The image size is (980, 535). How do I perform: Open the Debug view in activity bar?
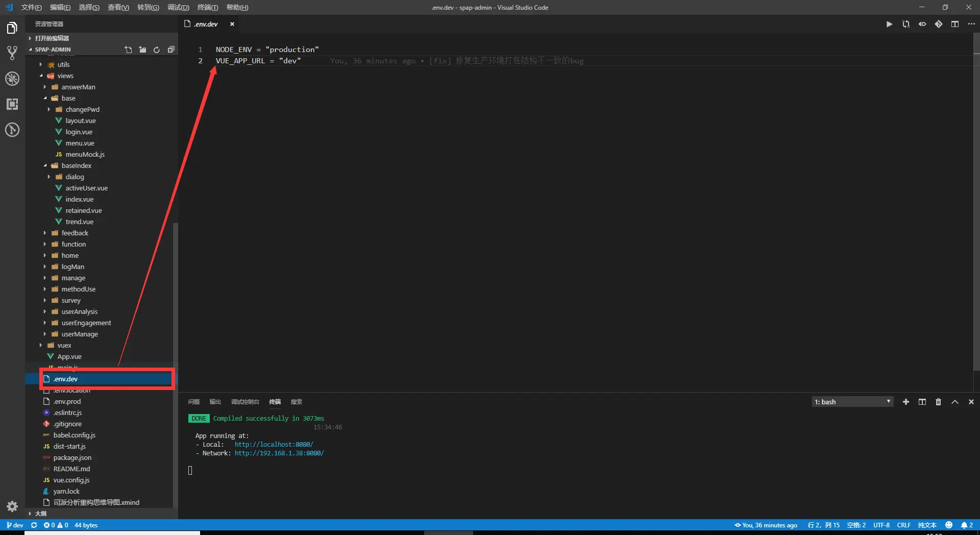12,79
